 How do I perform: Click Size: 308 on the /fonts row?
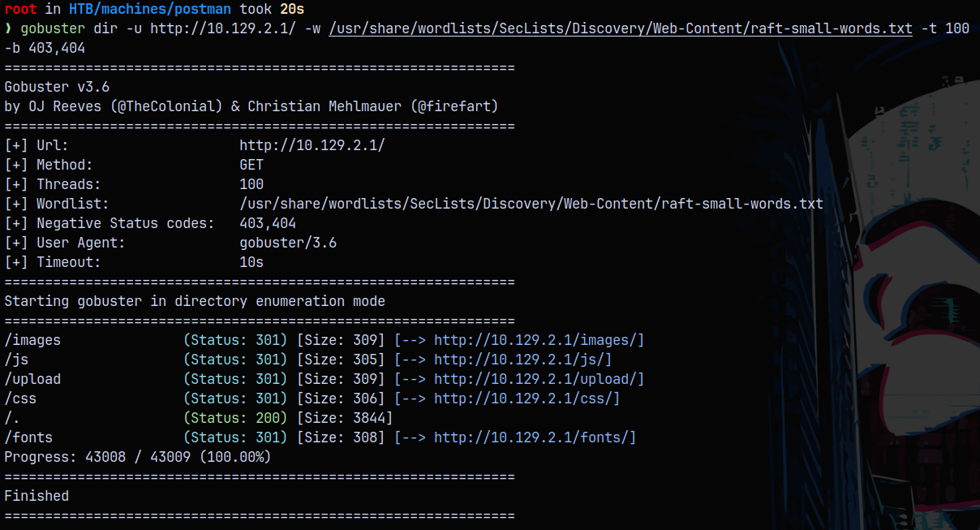pyautogui.click(x=341, y=437)
